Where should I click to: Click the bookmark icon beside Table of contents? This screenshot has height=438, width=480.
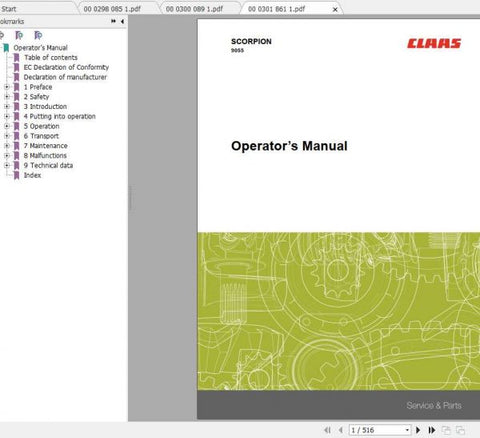pyautogui.click(x=16, y=58)
